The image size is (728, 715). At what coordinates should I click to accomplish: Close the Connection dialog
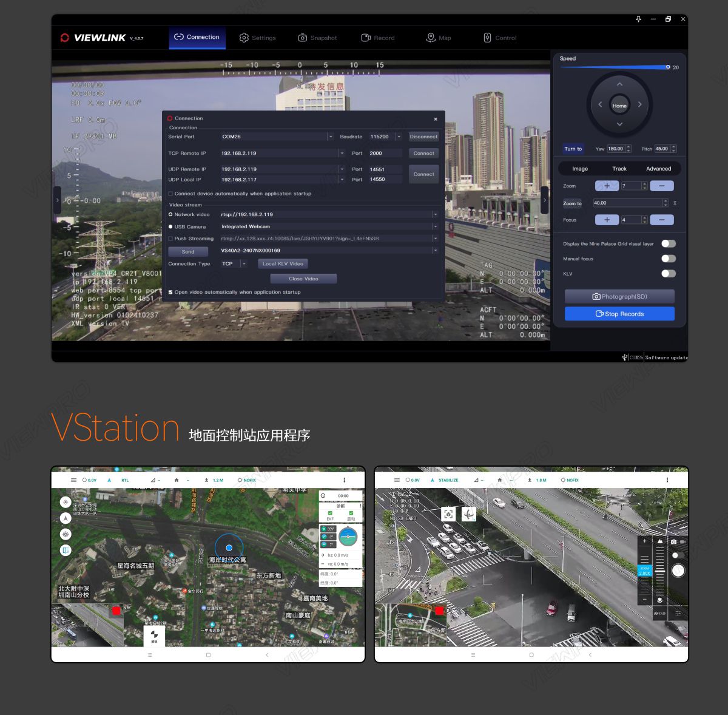click(436, 119)
